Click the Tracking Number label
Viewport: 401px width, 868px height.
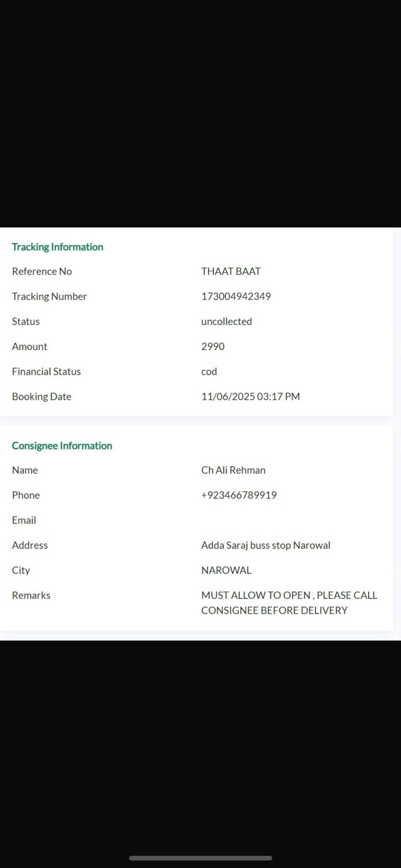point(49,296)
